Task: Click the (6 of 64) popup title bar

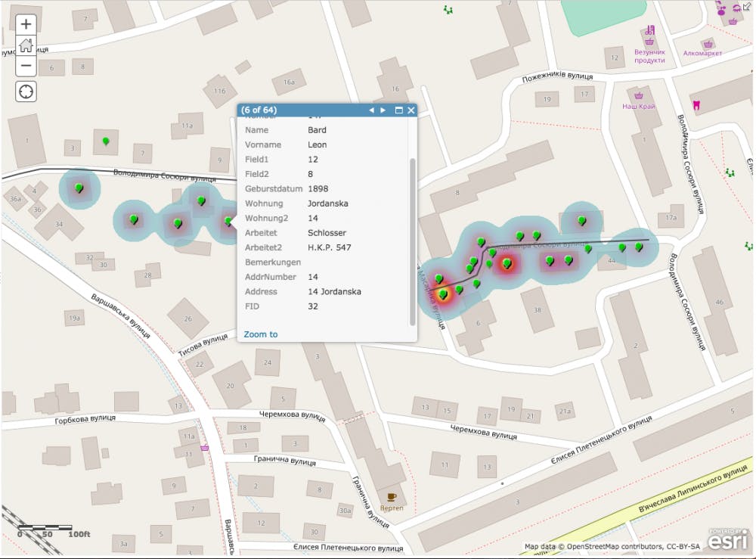Action: [302, 110]
